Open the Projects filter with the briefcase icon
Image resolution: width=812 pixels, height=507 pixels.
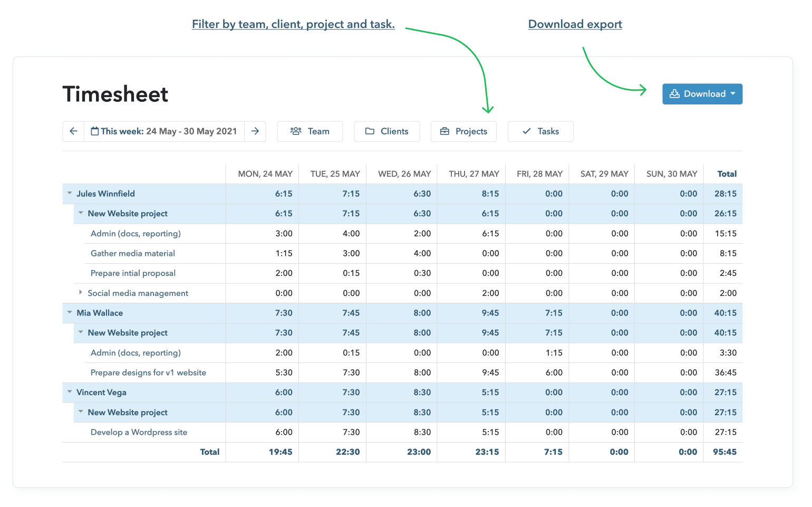point(446,131)
